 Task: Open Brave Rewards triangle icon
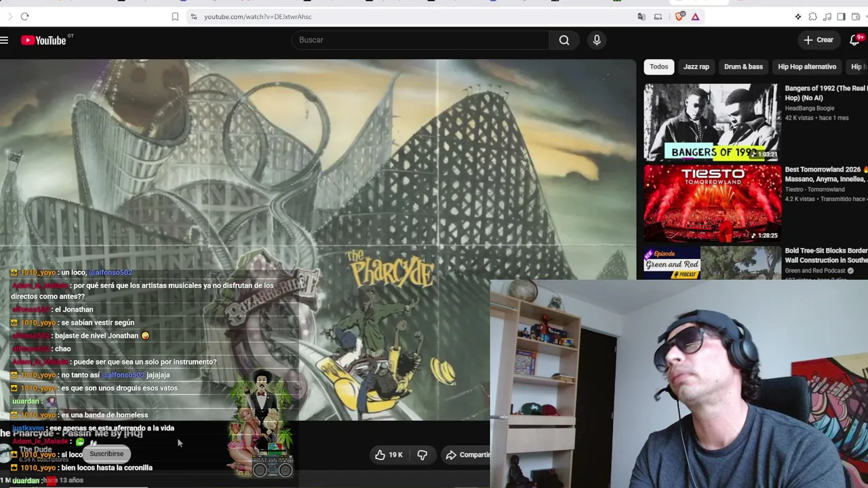pyautogui.click(x=695, y=16)
